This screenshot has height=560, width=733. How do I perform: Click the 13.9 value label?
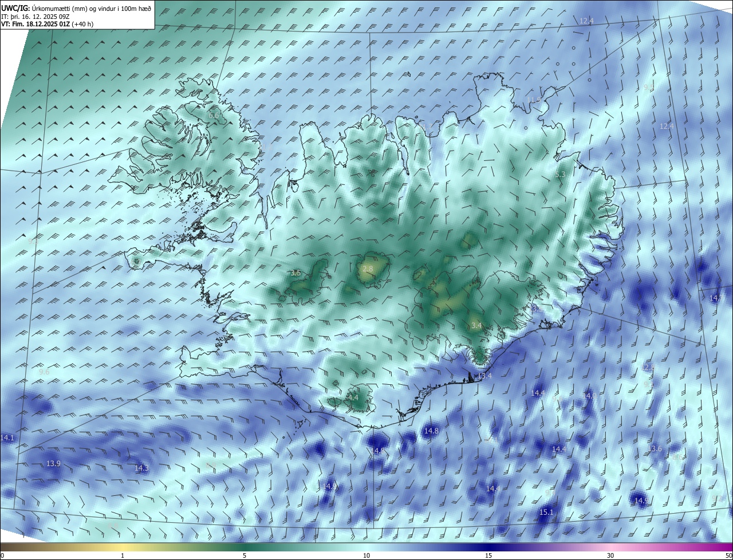click(53, 463)
